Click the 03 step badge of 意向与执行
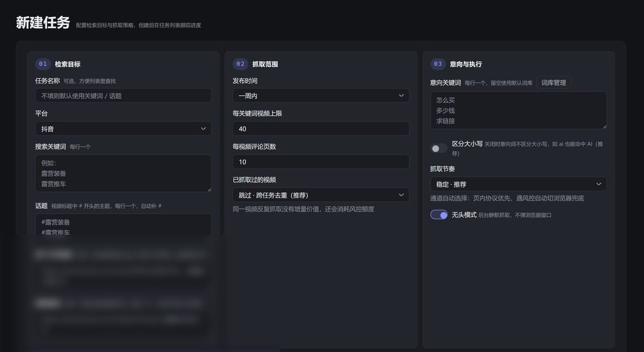This screenshot has height=352, width=644. (x=438, y=64)
